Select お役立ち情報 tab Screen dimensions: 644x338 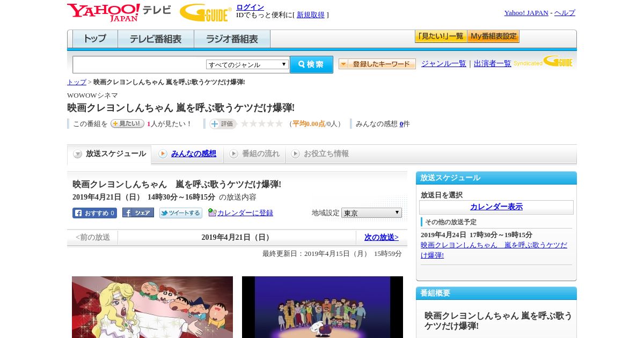(x=320, y=154)
